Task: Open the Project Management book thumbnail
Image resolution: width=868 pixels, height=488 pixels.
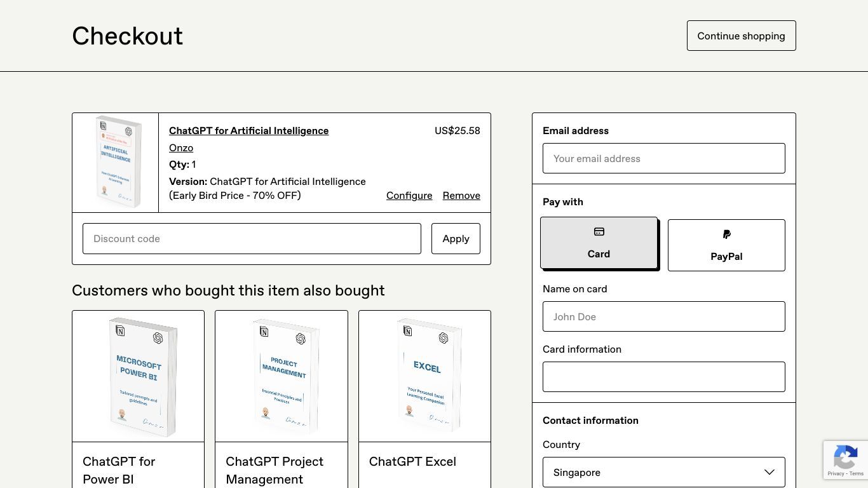Action: click(281, 376)
